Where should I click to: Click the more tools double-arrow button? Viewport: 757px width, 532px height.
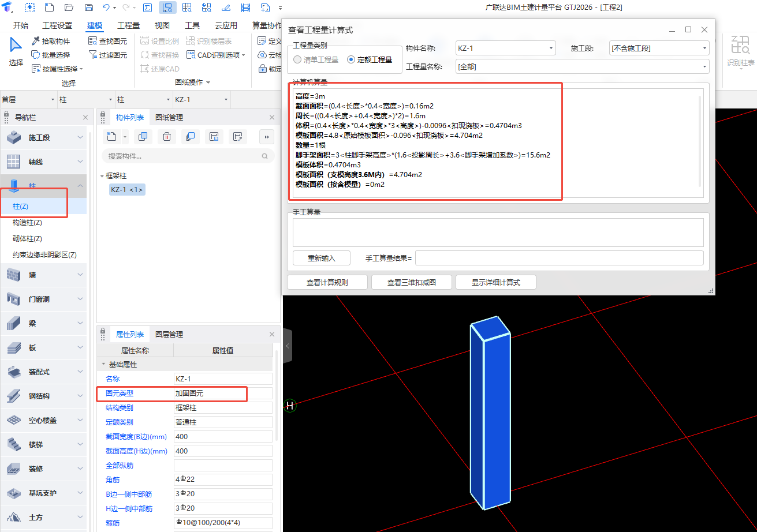[266, 136]
